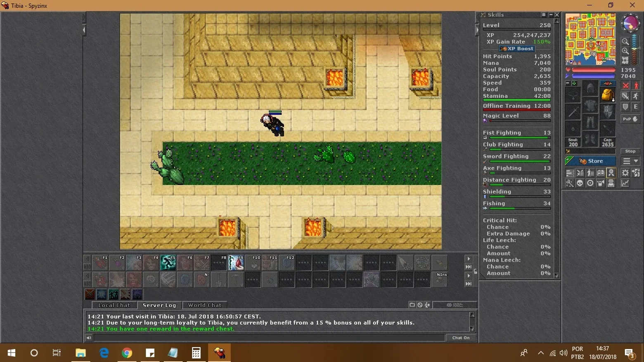Open the Rewards ribbon button highlighted in sidebar
The height and width of the screenshot is (362, 644).
(611, 173)
